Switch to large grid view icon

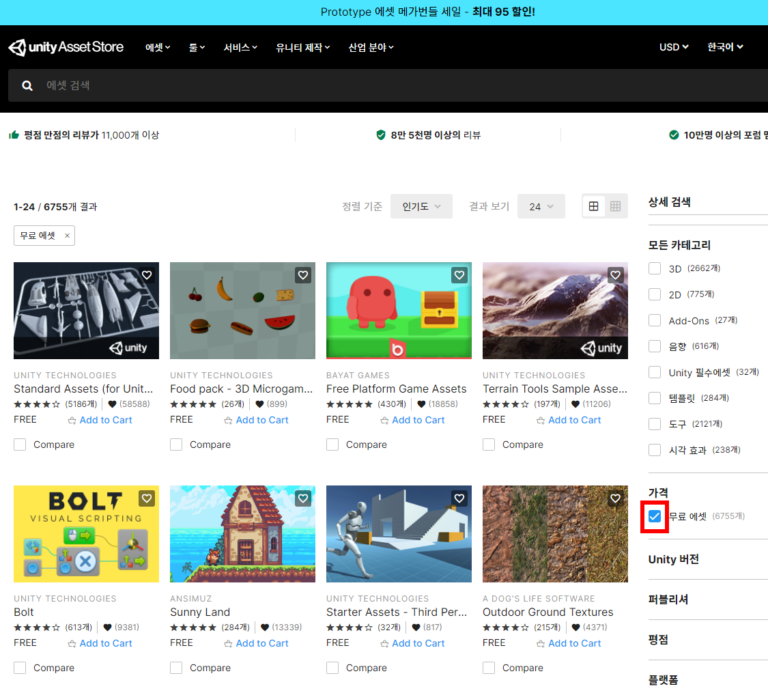coord(594,206)
